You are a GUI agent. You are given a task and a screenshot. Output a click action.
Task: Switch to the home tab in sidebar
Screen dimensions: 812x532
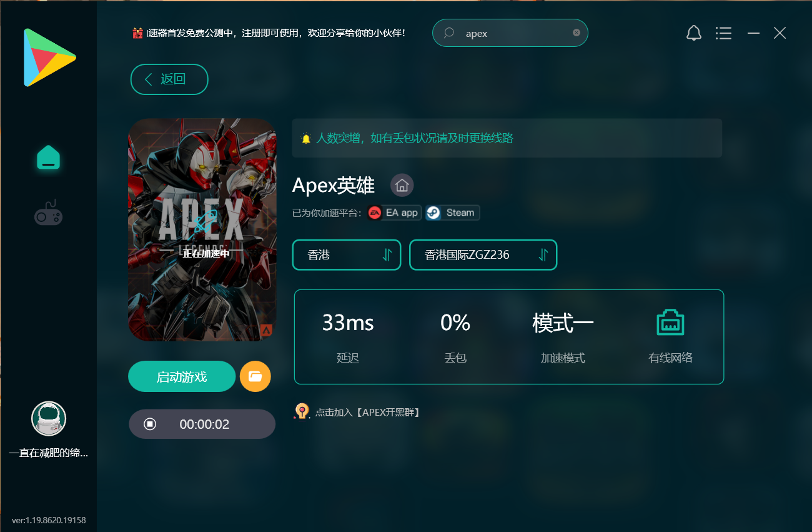click(x=49, y=158)
